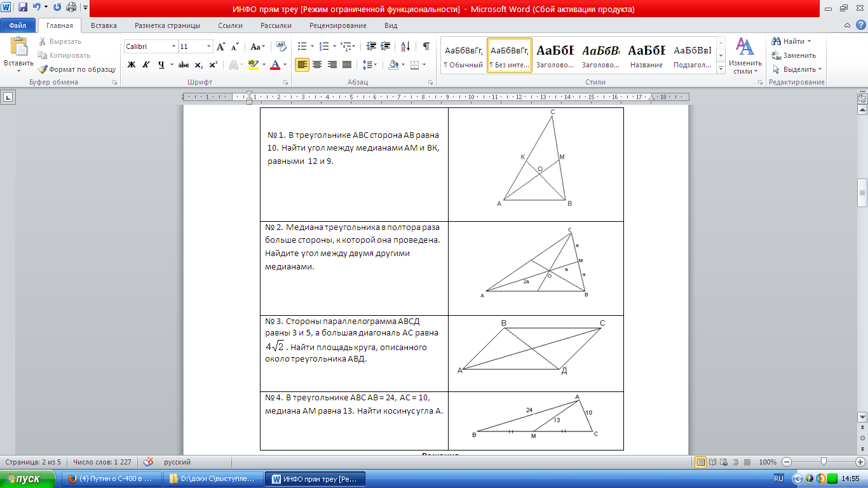The image size is (868, 488).
Task: Click the zoom slider handle
Action: point(824,462)
